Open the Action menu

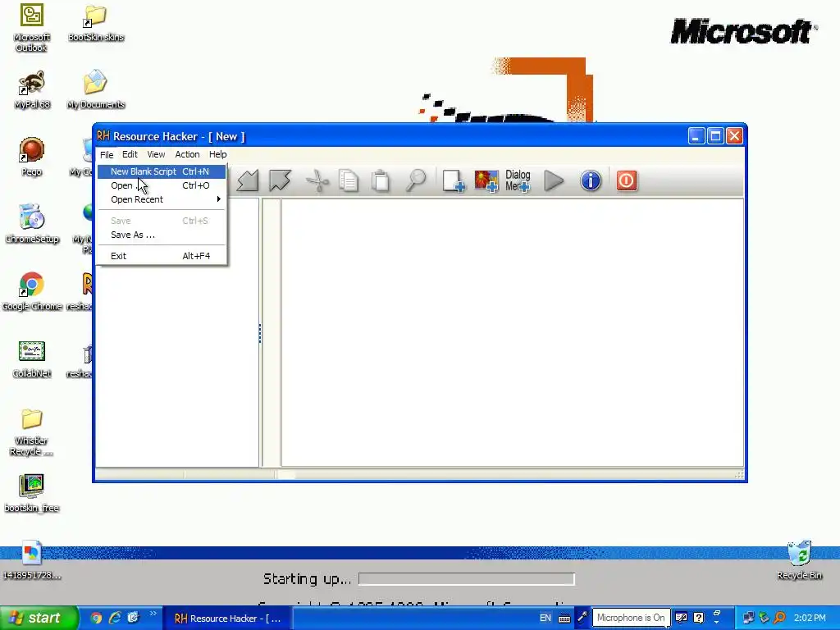pos(187,154)
